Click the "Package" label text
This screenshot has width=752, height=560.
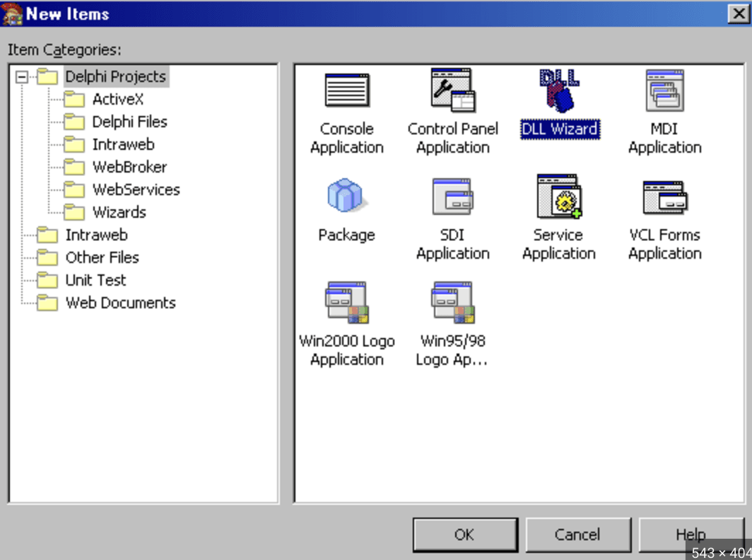point(347,235)
